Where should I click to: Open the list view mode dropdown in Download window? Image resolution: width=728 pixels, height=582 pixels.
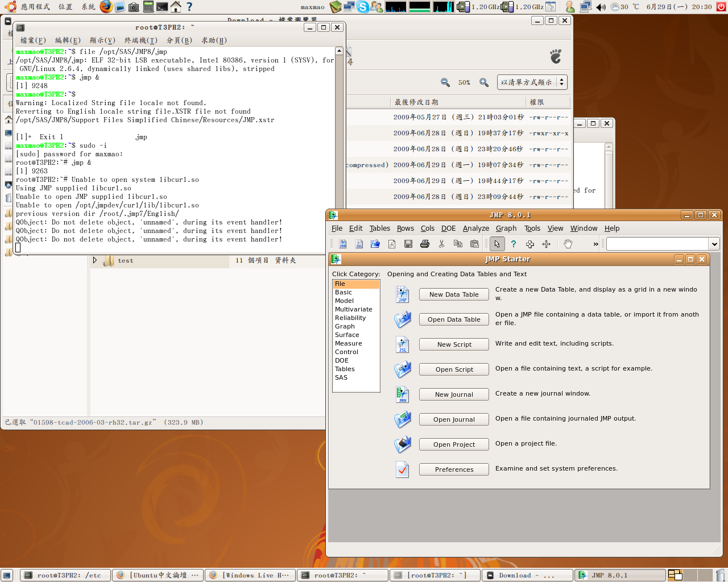(x=532, y=82)
